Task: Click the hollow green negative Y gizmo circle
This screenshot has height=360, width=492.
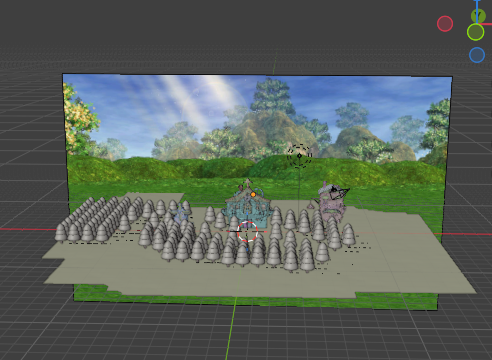Action: click(475, 32)
